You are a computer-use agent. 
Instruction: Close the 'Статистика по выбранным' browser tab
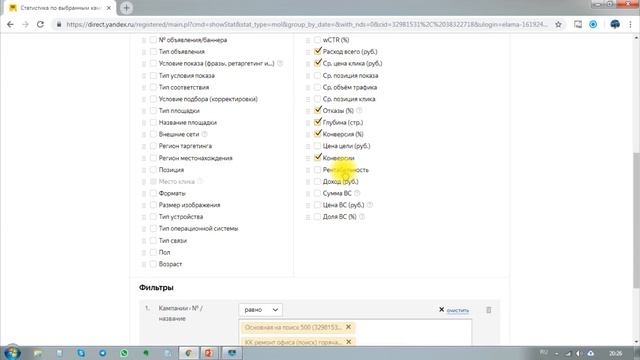[109, 8]
